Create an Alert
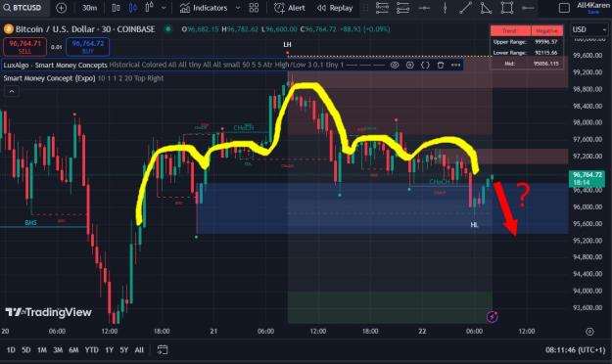Image resolution: width=612 pixels, height=364 pixels. (x=290, y=8)
